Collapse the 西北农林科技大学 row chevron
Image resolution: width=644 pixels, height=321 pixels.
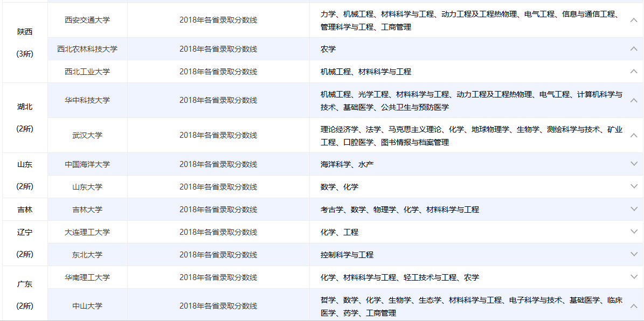point(633,49)
